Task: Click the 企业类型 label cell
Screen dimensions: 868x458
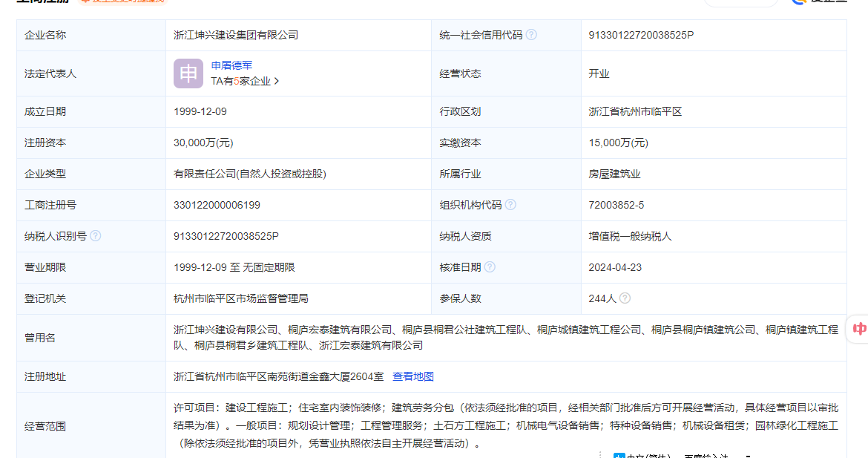Action: 91,174
